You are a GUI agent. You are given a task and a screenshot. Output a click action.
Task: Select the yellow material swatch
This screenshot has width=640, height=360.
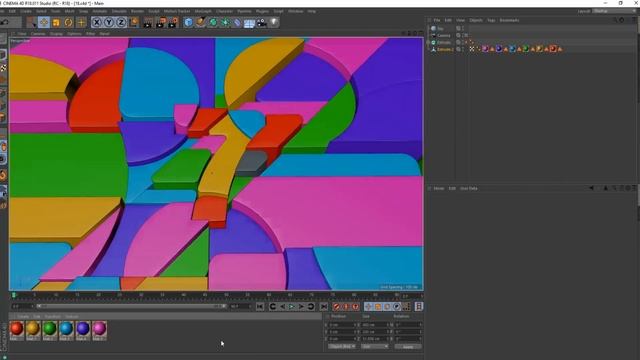33,330
